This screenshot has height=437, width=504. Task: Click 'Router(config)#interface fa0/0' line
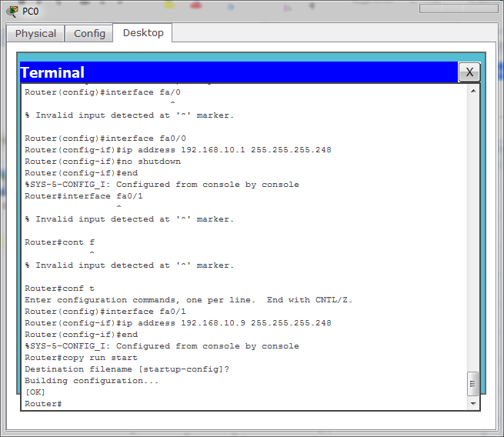[105, 138]
